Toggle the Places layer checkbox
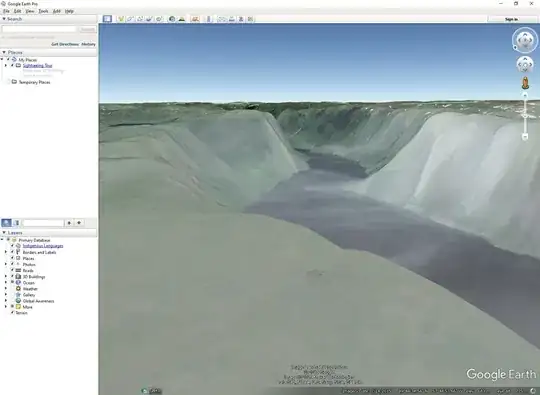The width and height of the screenshot is (540, 395). point(12,258)
